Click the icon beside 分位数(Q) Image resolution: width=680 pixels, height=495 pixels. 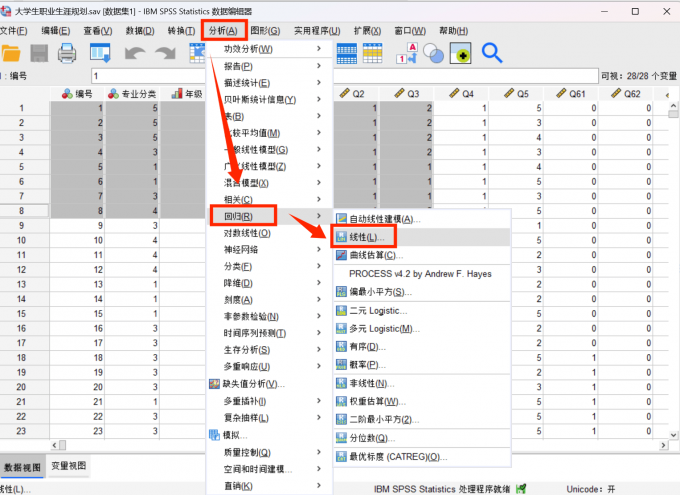pos(341,438)
